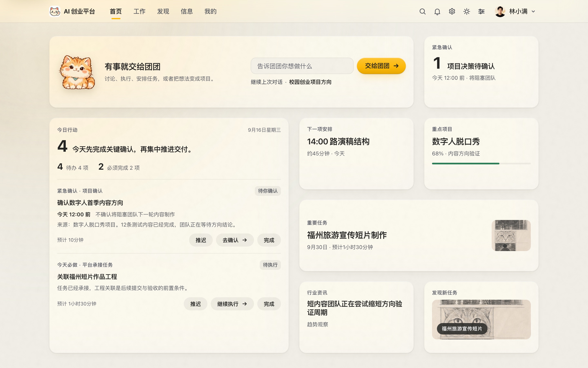Screen dimensions: 588x368
Task: Click the 团团 orange cat mascot
Action: (x=77, y=72)
